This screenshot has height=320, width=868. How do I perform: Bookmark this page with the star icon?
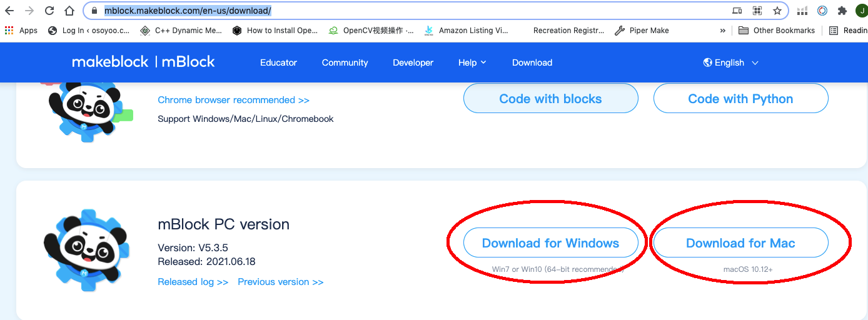click(777, 11)
